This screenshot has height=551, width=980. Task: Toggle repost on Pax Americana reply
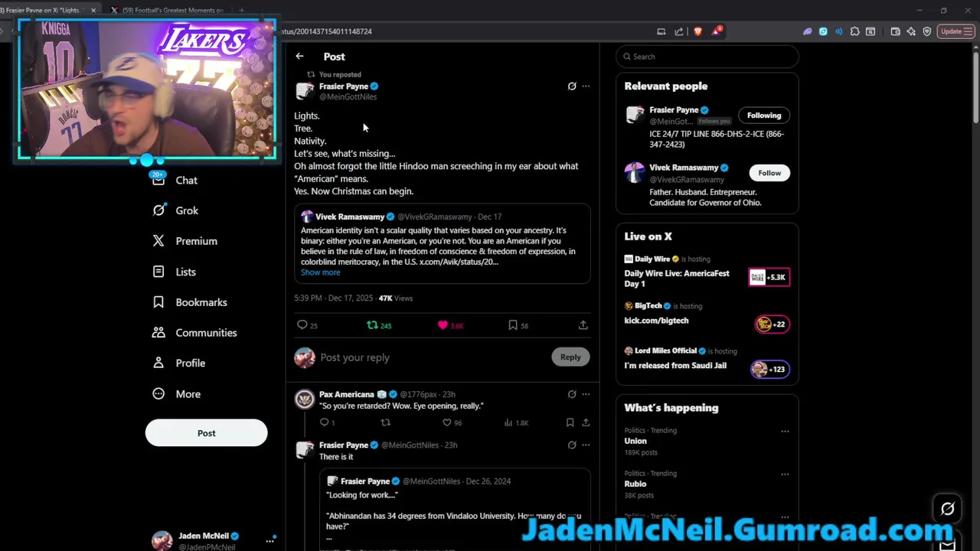(385, 422)
